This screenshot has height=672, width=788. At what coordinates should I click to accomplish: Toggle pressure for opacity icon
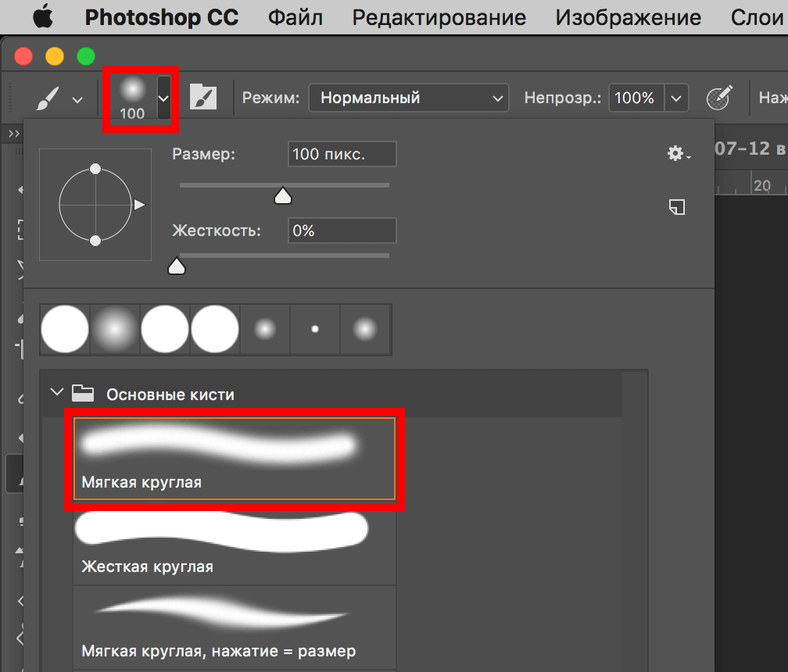pyautogui.click(x=719, y=98)
